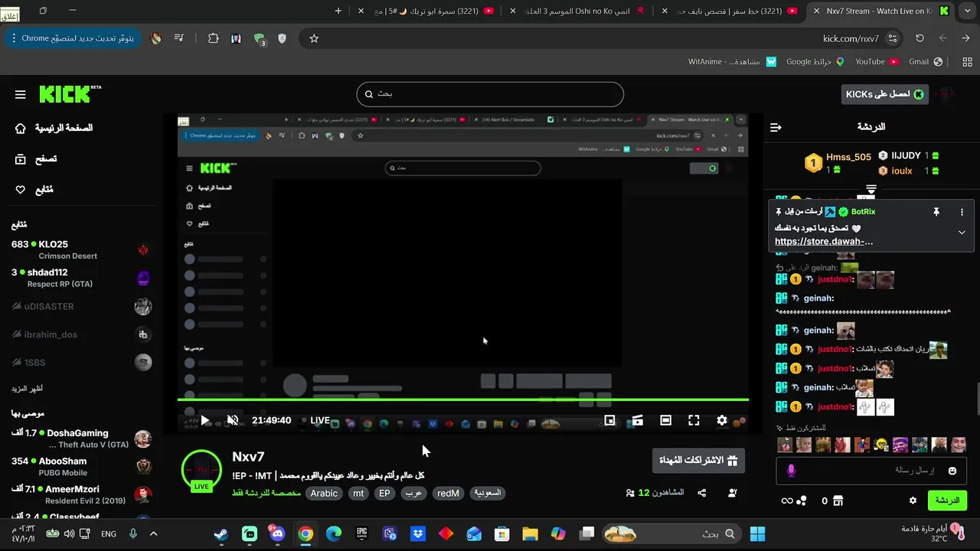The height and width of the screenshot is (551, 980).
Task: Open AbooSham PUBG Mobile channel
Action: pyautogui.click(x=80, y=467)
